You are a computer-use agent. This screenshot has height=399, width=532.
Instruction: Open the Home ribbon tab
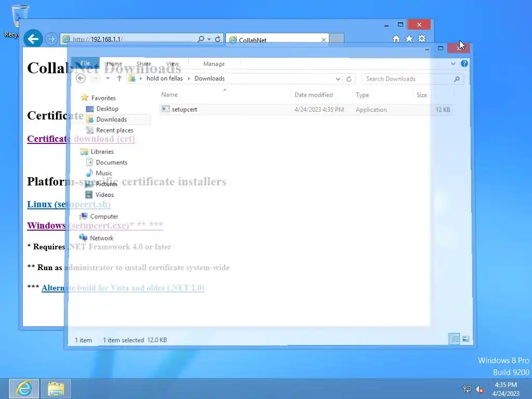114,64
